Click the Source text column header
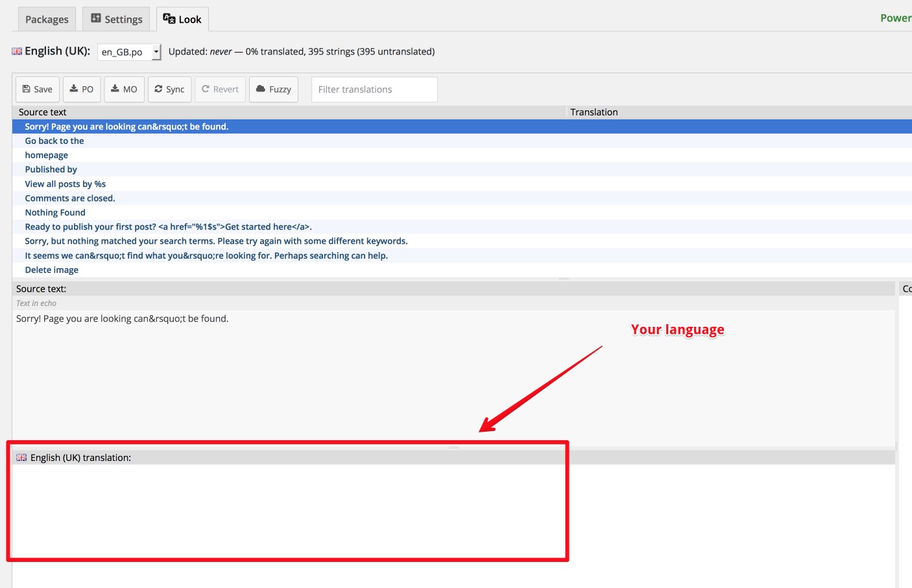The height and width of the screenshot is (588, 912). click(289, 112)
